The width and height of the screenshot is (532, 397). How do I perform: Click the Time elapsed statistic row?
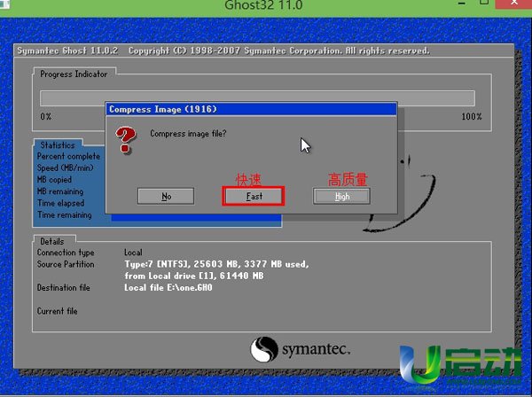[x=60, y=203]
